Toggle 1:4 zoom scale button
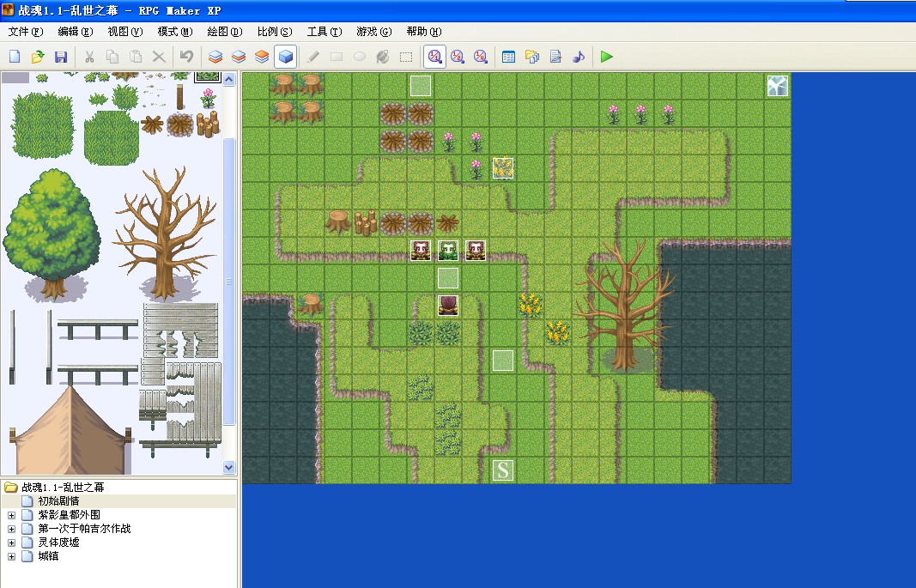The image size is (916, 588). click(481, 57)
